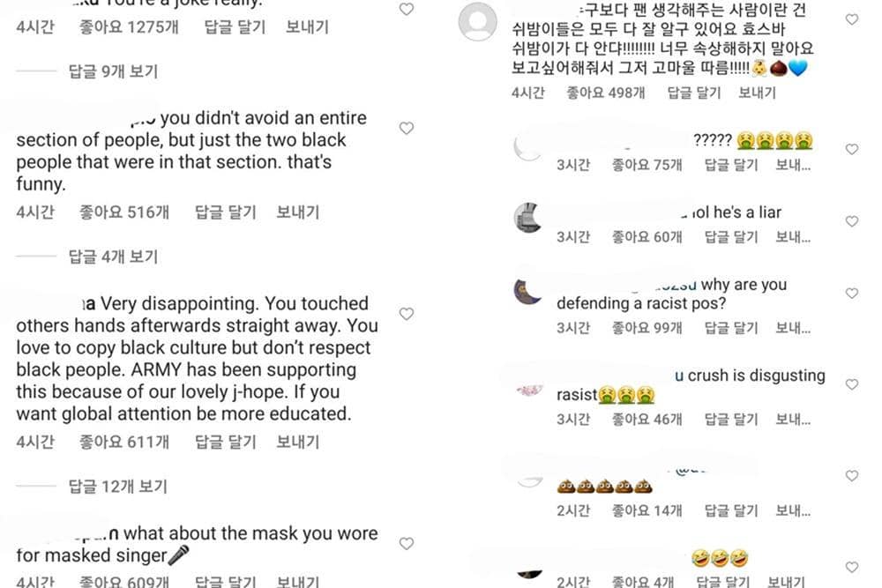Viewport: 882px width, 588px height.
Task: Heart the poop emoji comment
Action: click(852, 476)
